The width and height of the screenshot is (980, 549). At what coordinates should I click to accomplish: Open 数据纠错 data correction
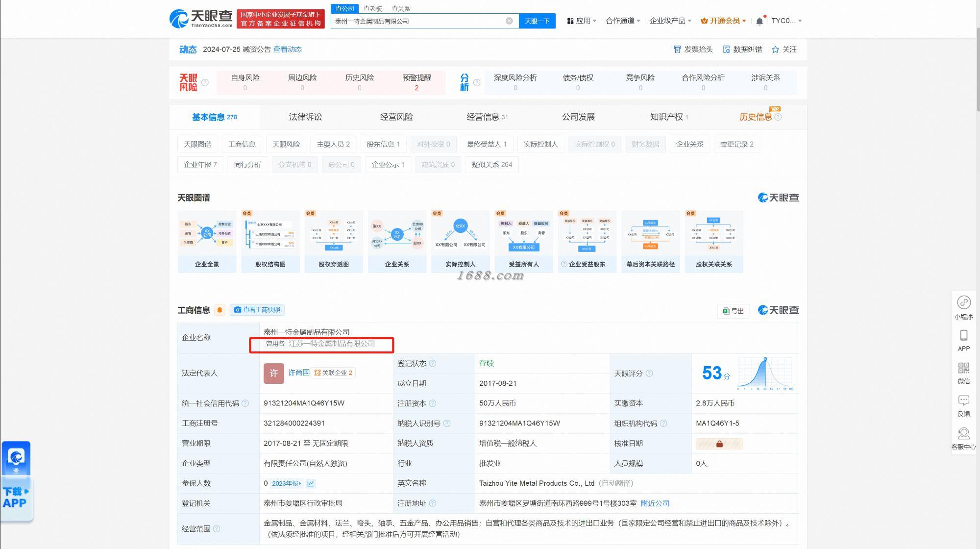[743, 50]
